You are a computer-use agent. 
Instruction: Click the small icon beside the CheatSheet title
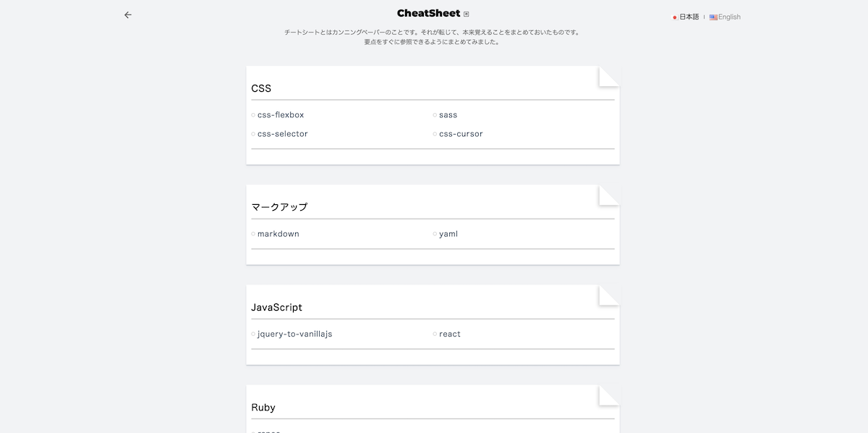pyautogui.click(x=467, y=13)
